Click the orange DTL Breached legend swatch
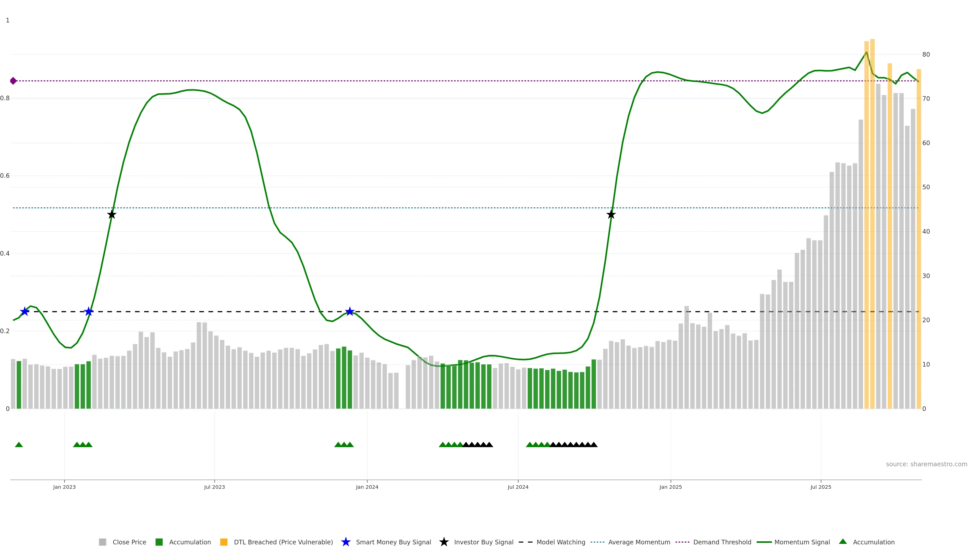Image resolution: width=980 pixels, height=551 pixels. [x=224, y=542]
